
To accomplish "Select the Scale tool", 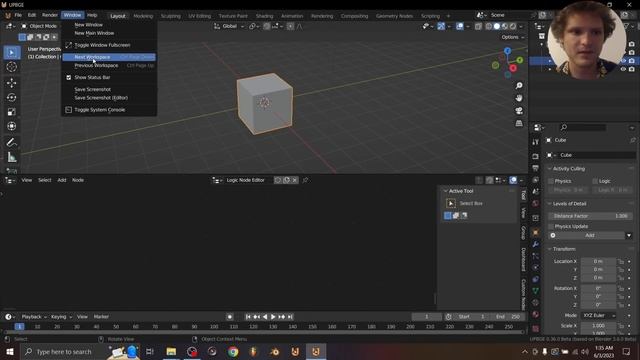I will (x=11, y=111).
